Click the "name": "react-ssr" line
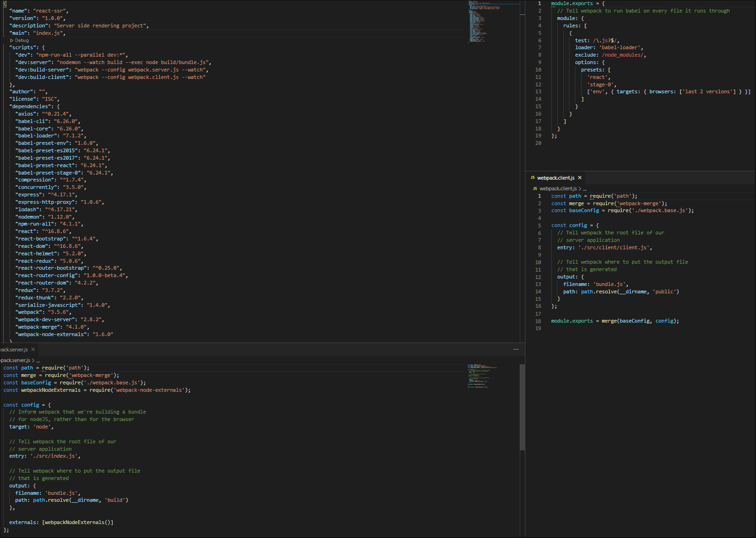Screen dimensions: 756x538 tap(39, 11)
